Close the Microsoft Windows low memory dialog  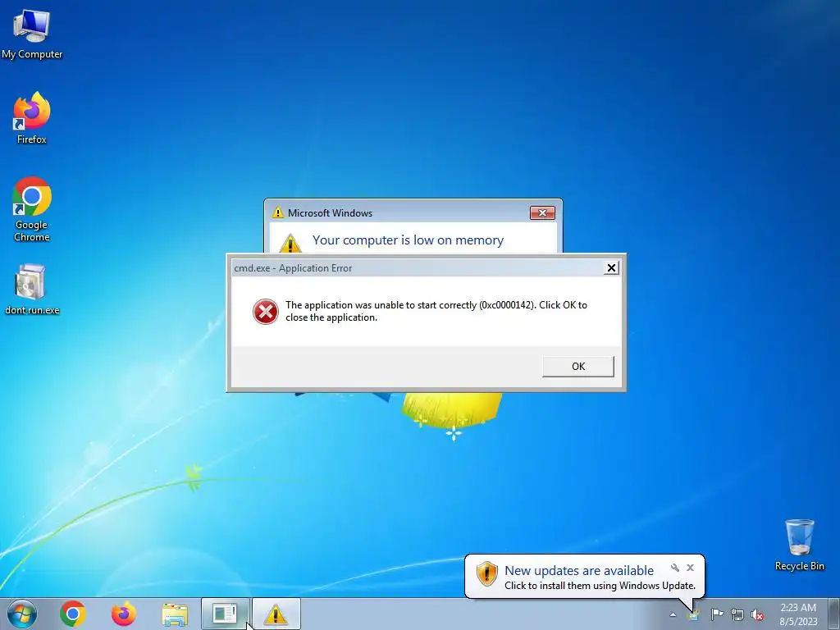(x=542, y=212)
